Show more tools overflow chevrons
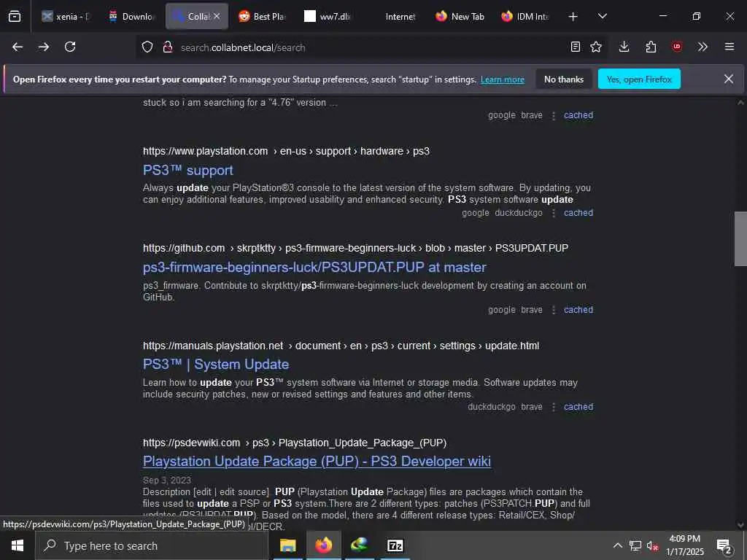 pos(703,47)
